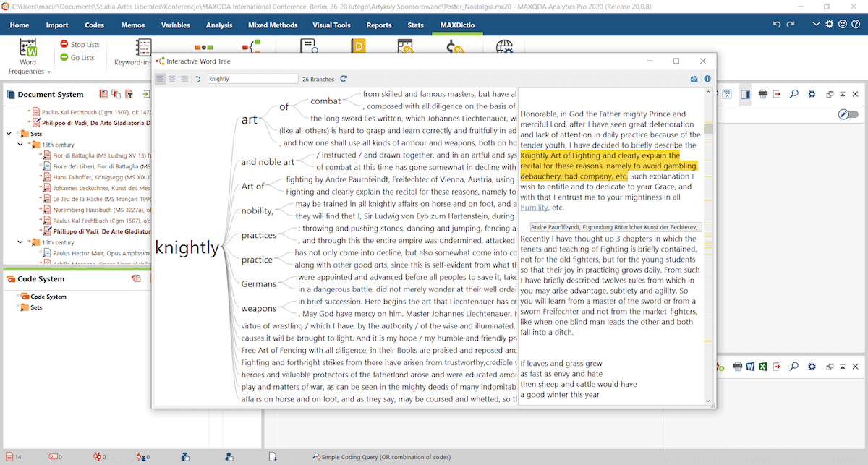Click the smiley feedback icon
The image size is (868, 465).
click(x=843, y=25)
